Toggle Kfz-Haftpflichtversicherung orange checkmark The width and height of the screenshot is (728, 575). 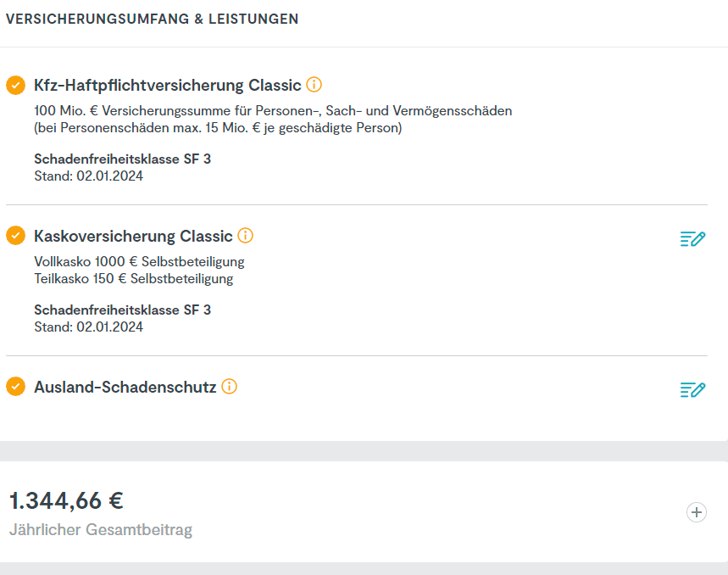(16, 85)
